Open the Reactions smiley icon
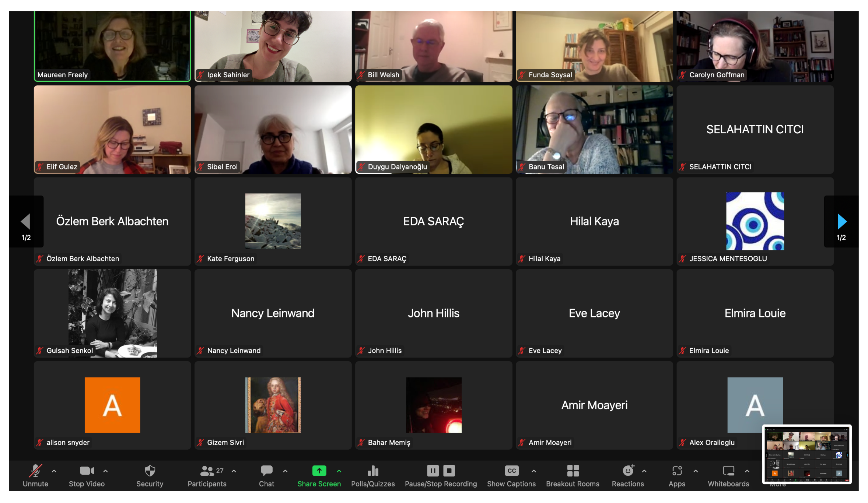Image resolution: width=868 pixels, height=503 pixels. pos(628,471)
